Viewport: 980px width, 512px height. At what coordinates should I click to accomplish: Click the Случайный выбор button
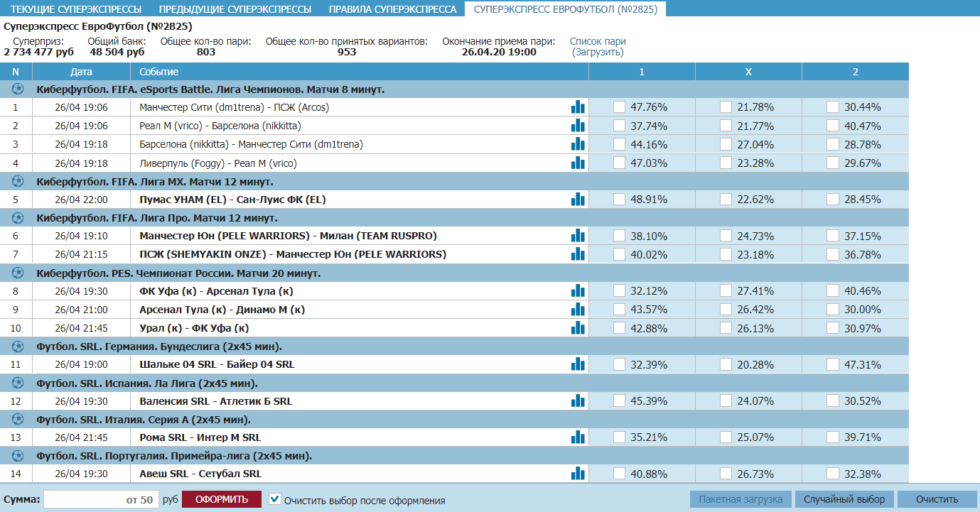click(844, 499)
